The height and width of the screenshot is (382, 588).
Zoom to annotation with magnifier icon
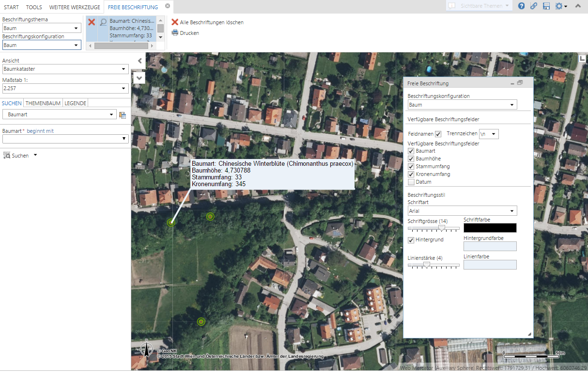102,22
